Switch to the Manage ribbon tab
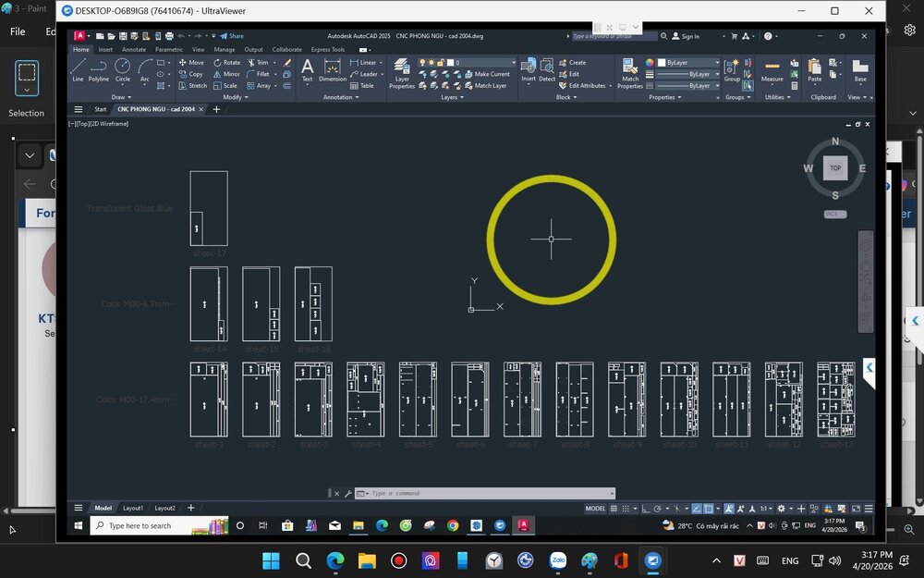This screenshot has height=578, width=924. coord(224,50)
